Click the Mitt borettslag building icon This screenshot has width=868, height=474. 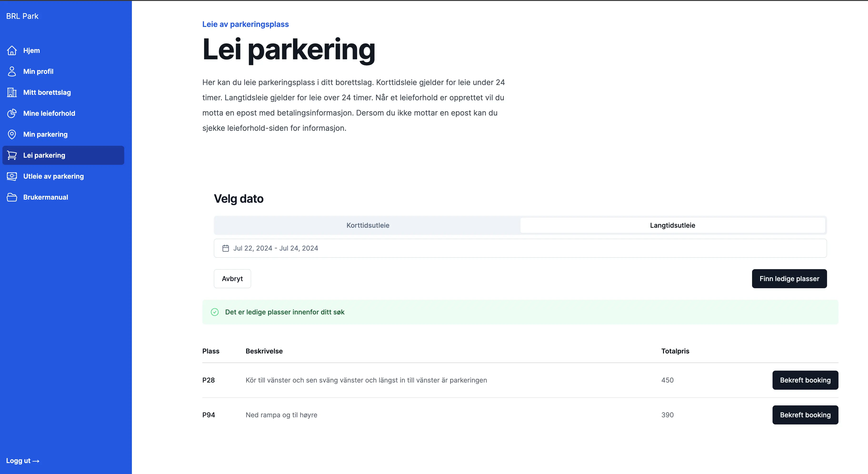(x=12, y=92)
